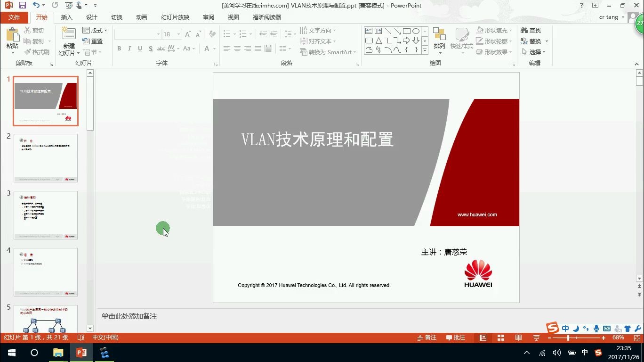Click the cr tang account name
This screenshot has height=362, width=644.
tap(609, 17)
